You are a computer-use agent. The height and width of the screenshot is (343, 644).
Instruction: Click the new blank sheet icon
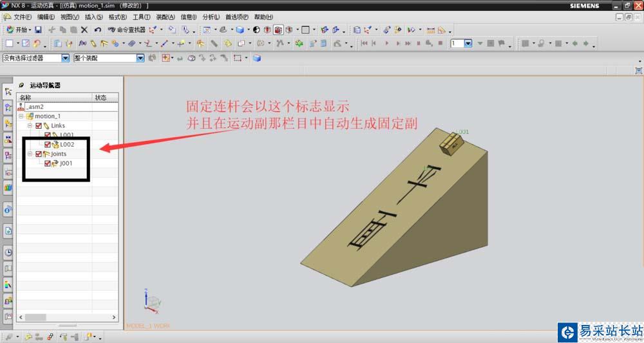coord(10,43)
